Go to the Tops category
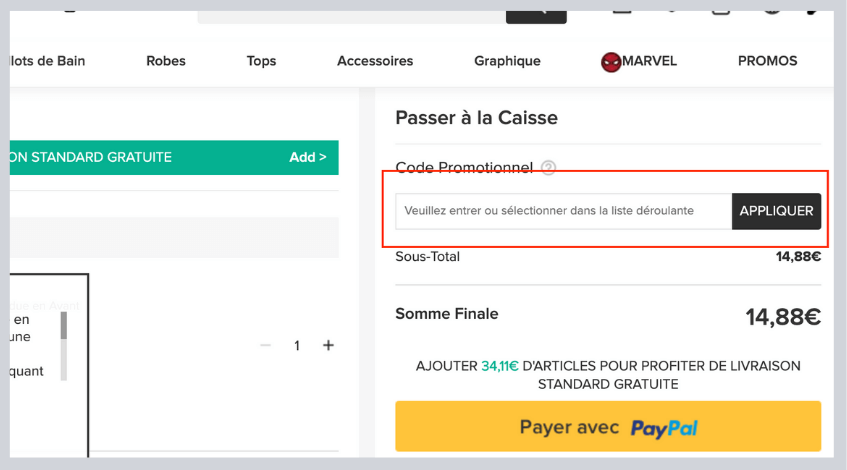The width and height of the screenshot is (847, 470). [261, 61]
